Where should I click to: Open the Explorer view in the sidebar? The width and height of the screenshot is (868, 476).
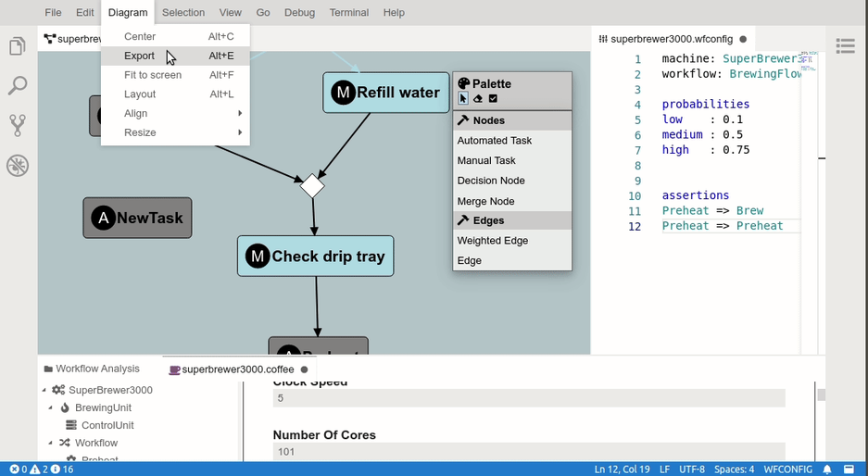click(18, 46)
